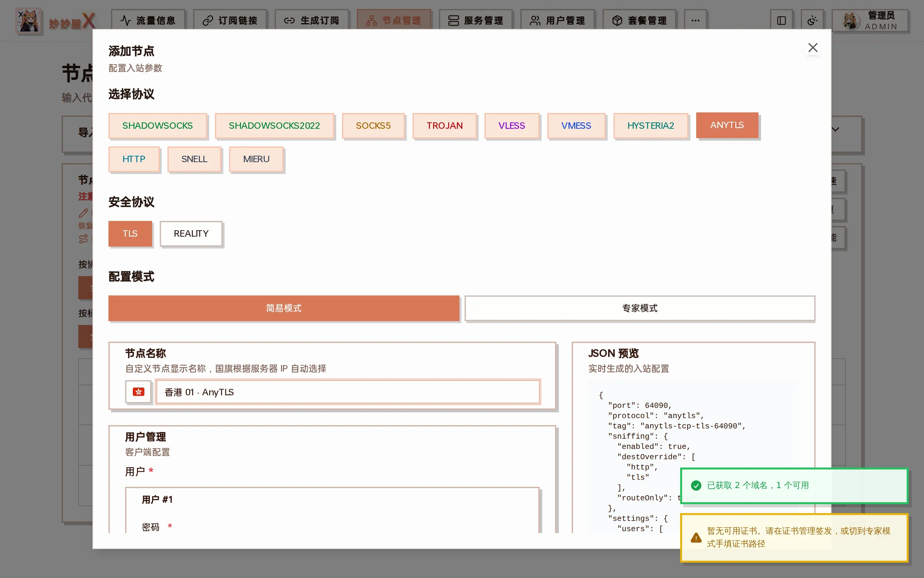Choose SOCKS5 protocol
The width and height of the screenshot is (924, 578).
373,125
